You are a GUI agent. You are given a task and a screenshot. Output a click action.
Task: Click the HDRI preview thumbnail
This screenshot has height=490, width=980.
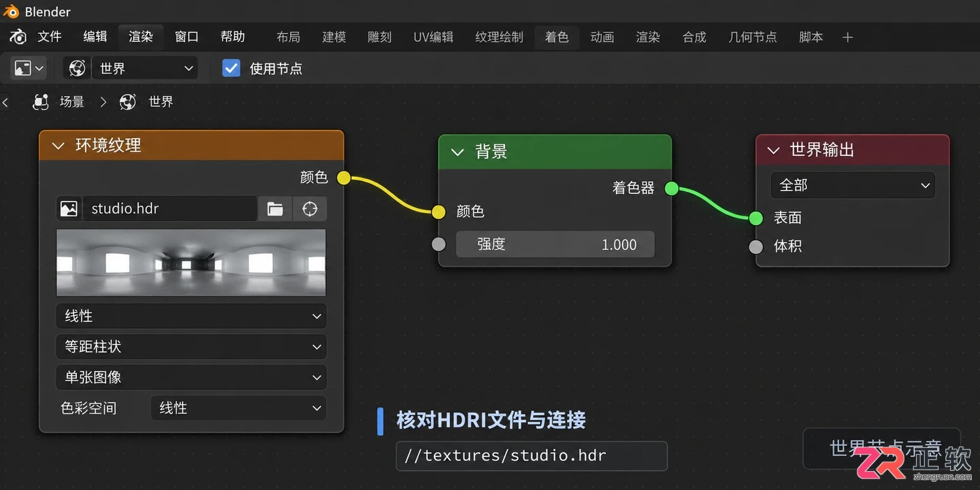191,263
